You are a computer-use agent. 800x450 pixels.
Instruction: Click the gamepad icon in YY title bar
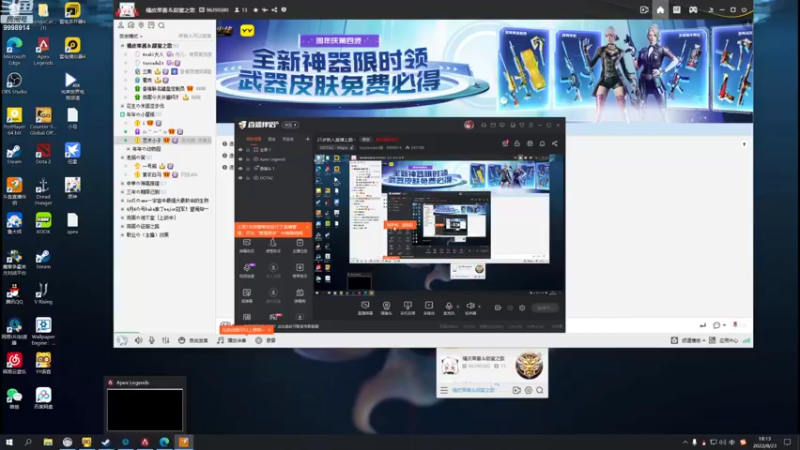(693, 10)
